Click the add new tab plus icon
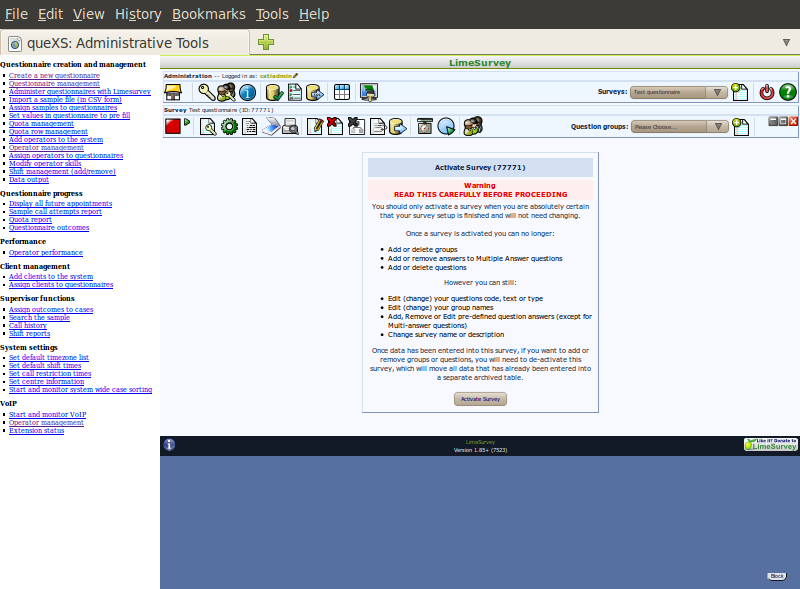The image size is (800, 589). pyautogui.click(x=265, y=42)
